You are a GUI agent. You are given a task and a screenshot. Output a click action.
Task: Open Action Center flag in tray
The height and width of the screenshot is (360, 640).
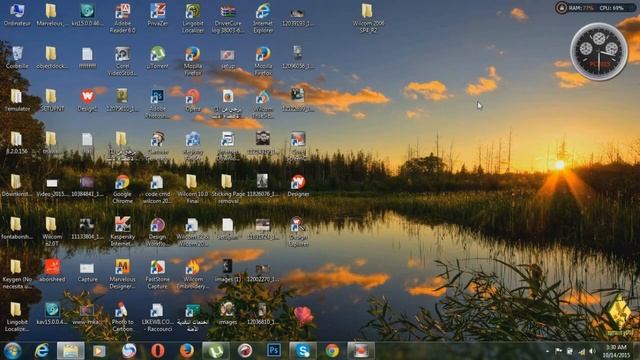pyautogui.click(x=558, y=351)
